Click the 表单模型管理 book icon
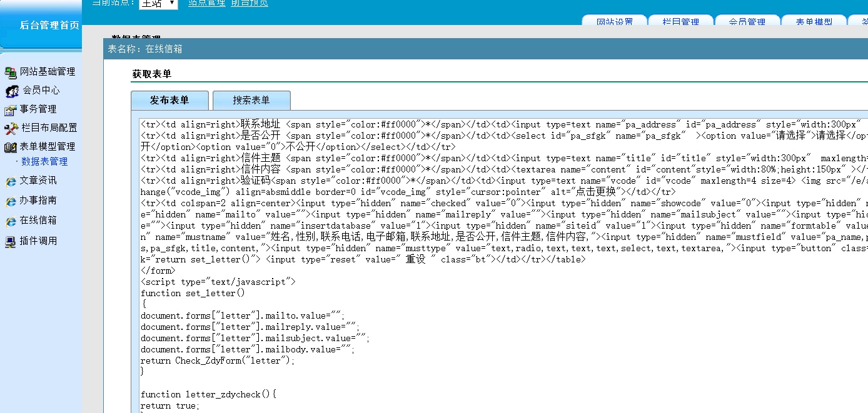Screen dimensions: 868x413 pos(10,147)
